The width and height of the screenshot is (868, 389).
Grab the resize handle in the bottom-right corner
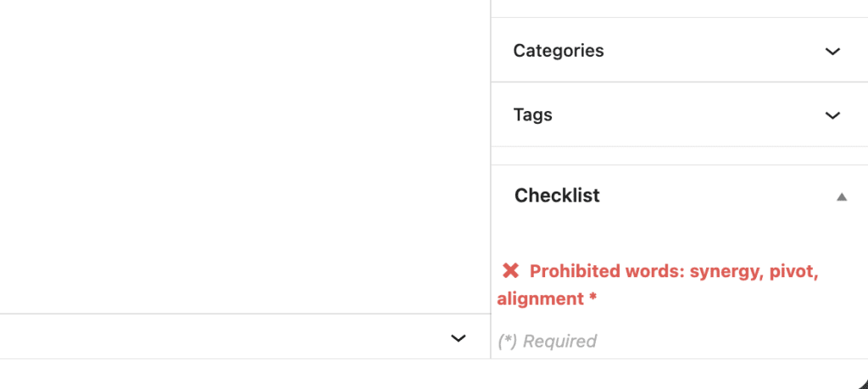860,381
